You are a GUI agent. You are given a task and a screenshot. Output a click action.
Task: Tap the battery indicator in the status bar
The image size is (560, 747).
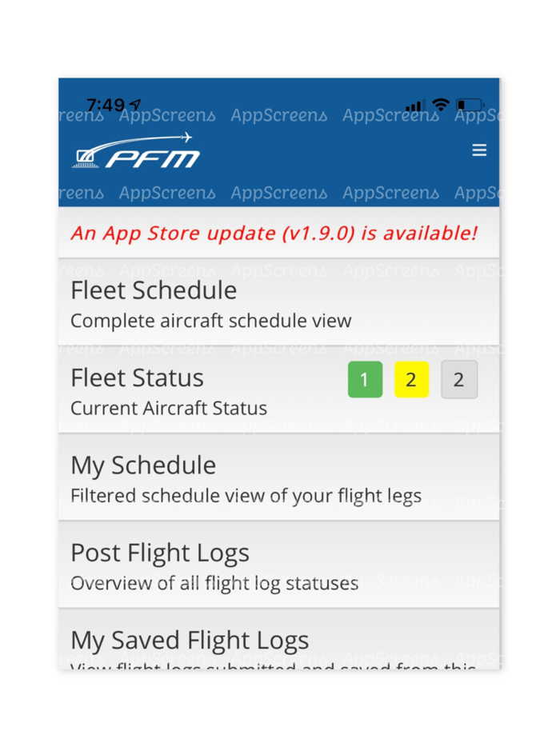coord(470,104)
